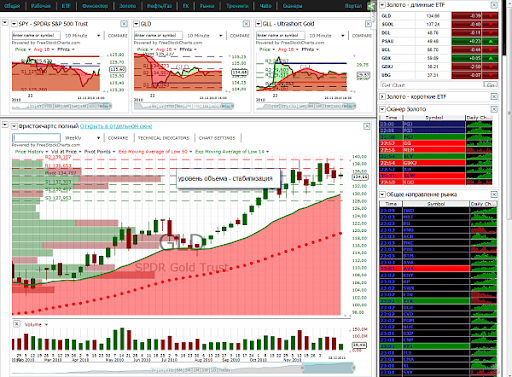Viewport: 512px width, 377px height.
Task: Close the GLL Ultrashort Gold panel
Action: [368, 24]
